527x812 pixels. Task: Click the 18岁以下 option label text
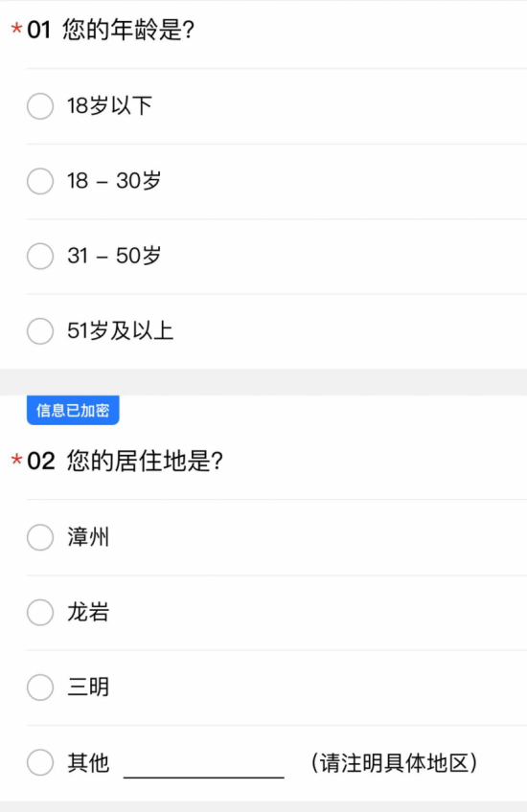(x=109, y=105)
